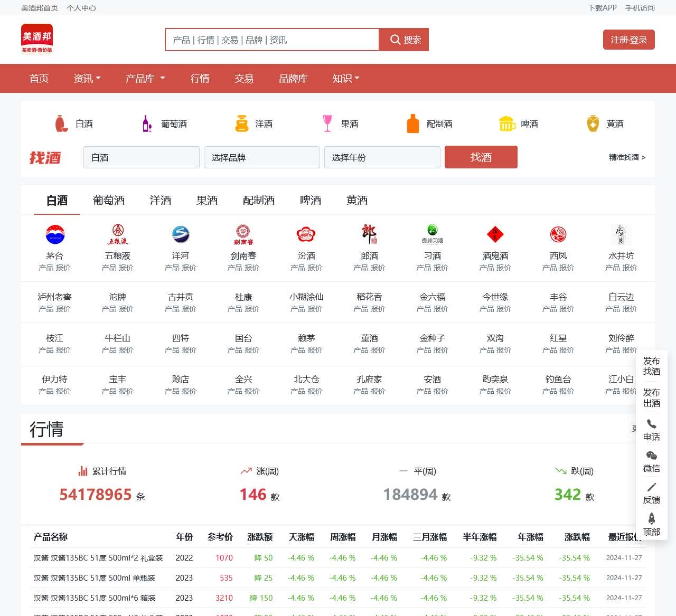Click the 微信 WeChat icon in sidebar
The image size is (676, 616).
coord(652,456)
